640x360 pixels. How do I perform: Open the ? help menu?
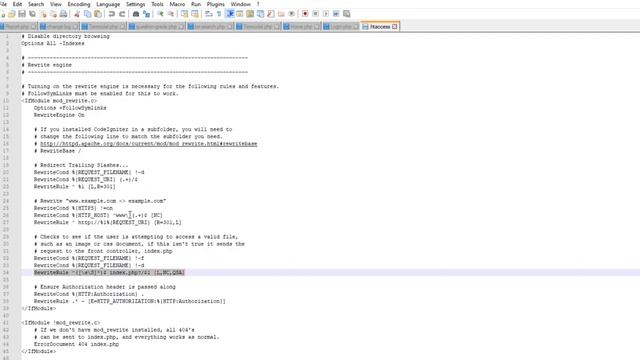[258, 4]
